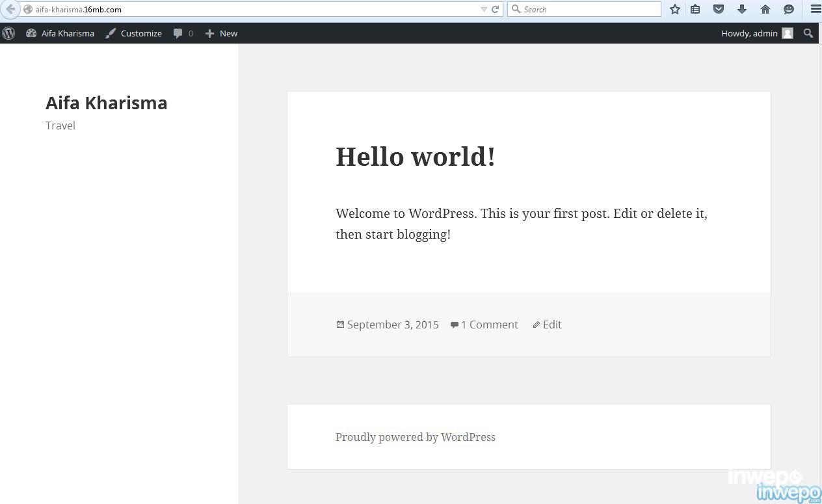The height and width of the screenshot is (504, 822).
Task: Open the Firefox hamburger menu
Action: pos(815,9)
